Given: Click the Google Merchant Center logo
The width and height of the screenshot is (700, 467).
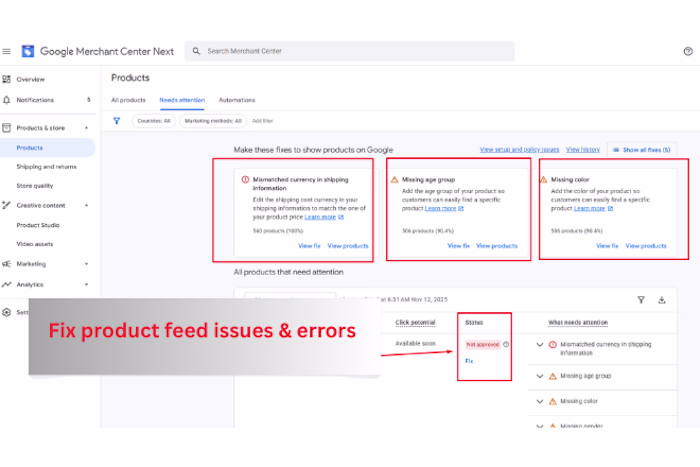Looking at the screenshot, I should pos(28,51).
